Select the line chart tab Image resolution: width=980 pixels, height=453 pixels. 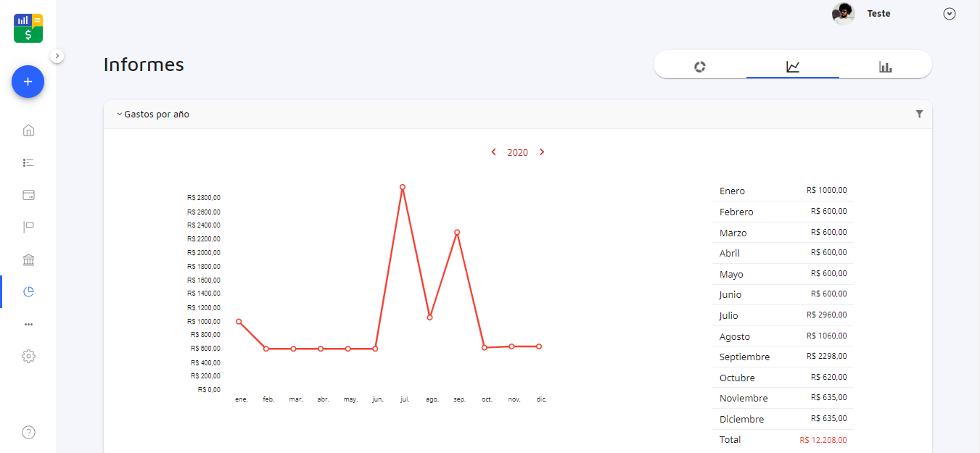792,67
